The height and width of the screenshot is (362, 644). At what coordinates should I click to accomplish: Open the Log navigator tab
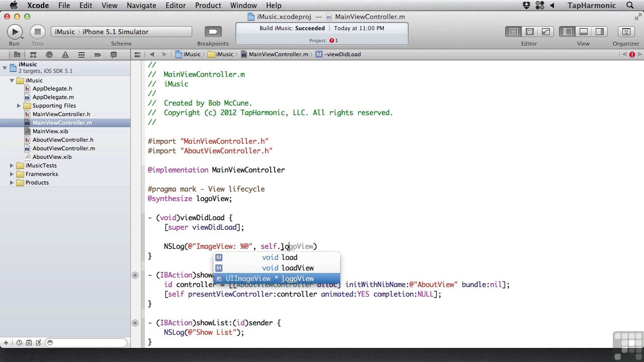pos(114,54)
